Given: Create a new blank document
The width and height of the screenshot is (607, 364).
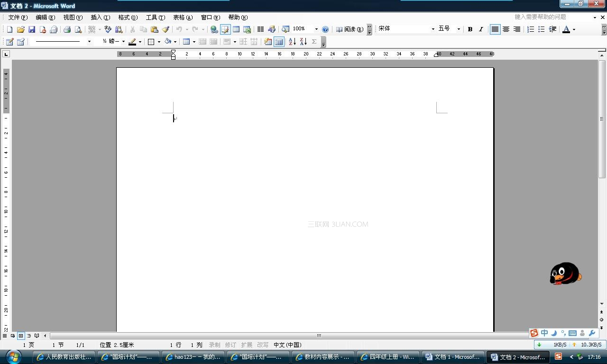Looking at the screenshot, I should [x=9, y=29].
